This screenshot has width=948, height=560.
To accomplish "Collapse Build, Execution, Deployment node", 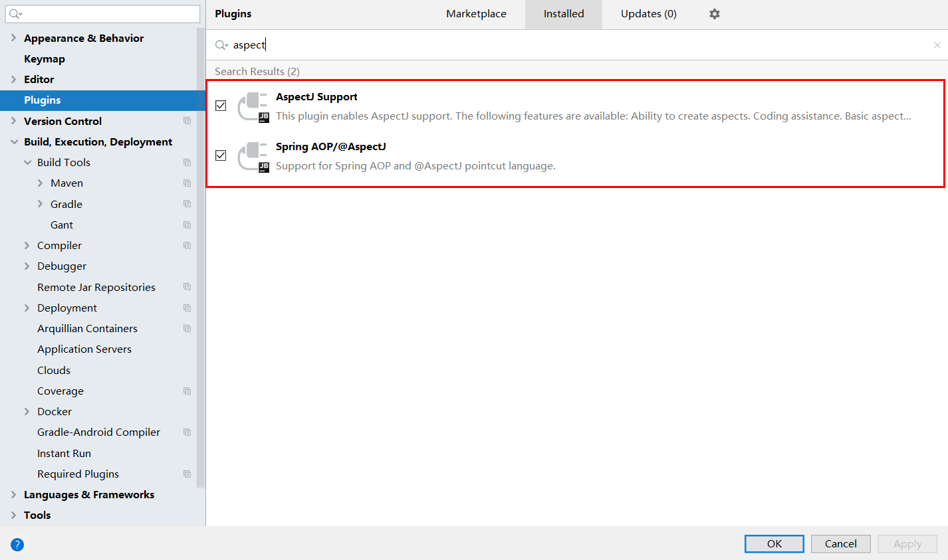I will [x=13, y=141].
